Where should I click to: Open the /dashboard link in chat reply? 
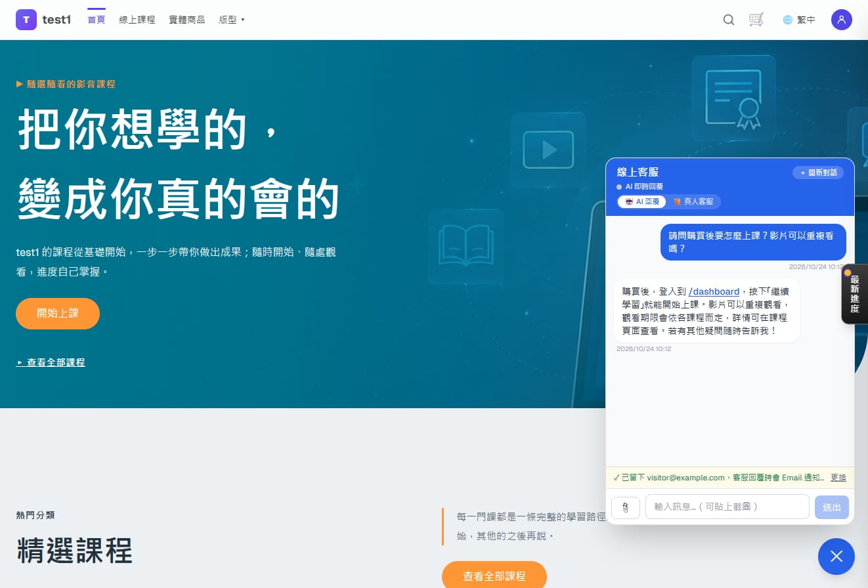pyautogui.click(x=714, y=291)
